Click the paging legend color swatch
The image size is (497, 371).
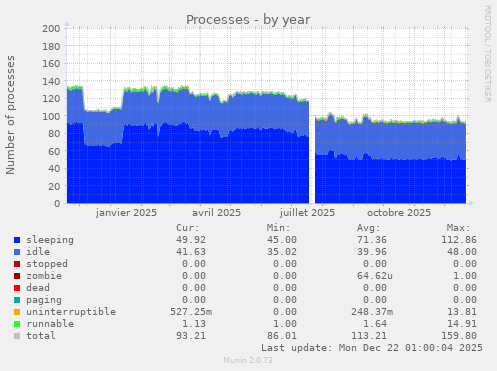17,300
